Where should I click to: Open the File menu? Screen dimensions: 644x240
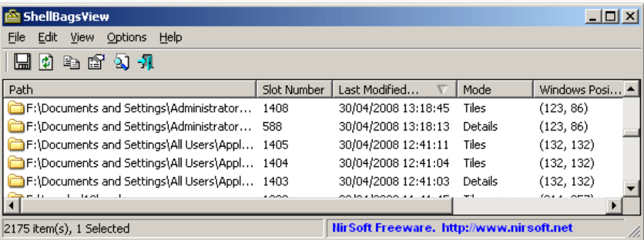pyautogui.click(x=17, y=38)
